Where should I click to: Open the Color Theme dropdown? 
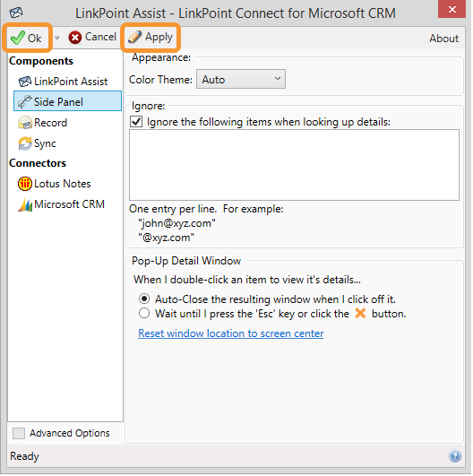click(x=241, y=79)
